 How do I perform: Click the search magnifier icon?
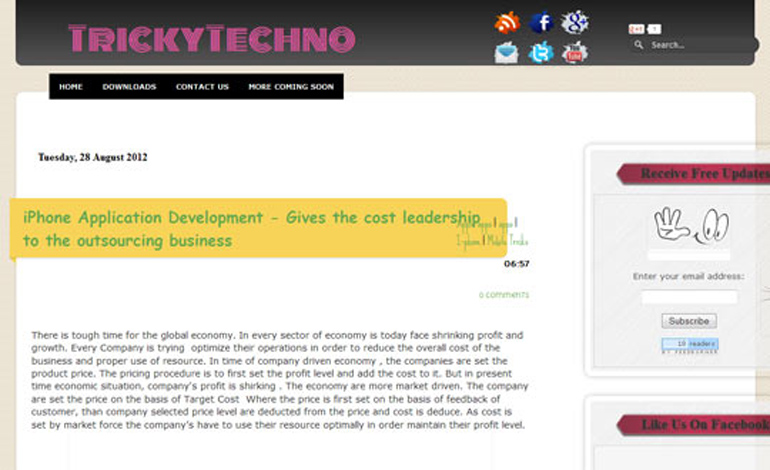click(x=638, y=45)
